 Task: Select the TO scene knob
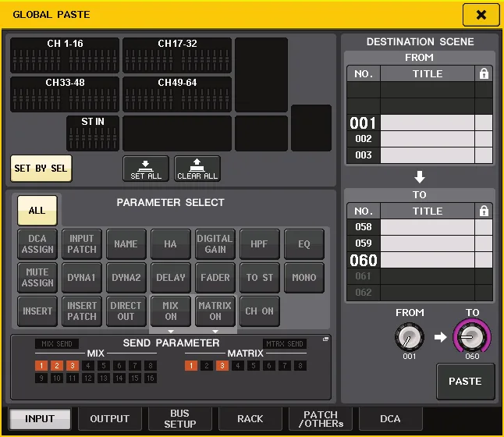(472, 337)
